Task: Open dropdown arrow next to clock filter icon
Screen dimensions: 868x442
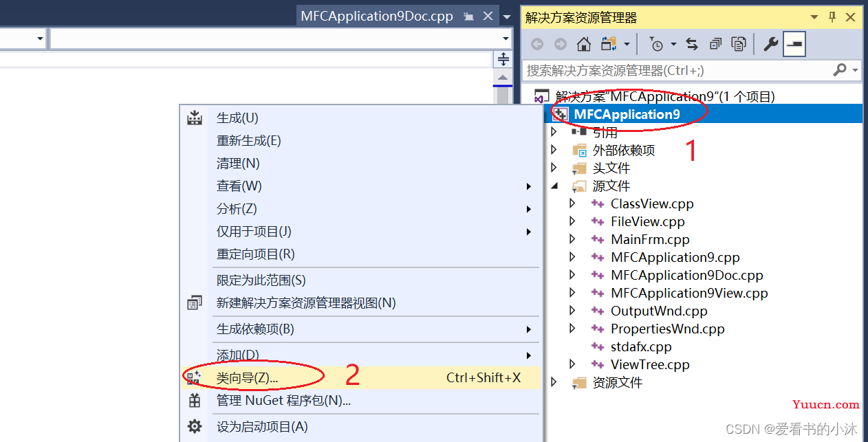Action: [x=673, y=45]
